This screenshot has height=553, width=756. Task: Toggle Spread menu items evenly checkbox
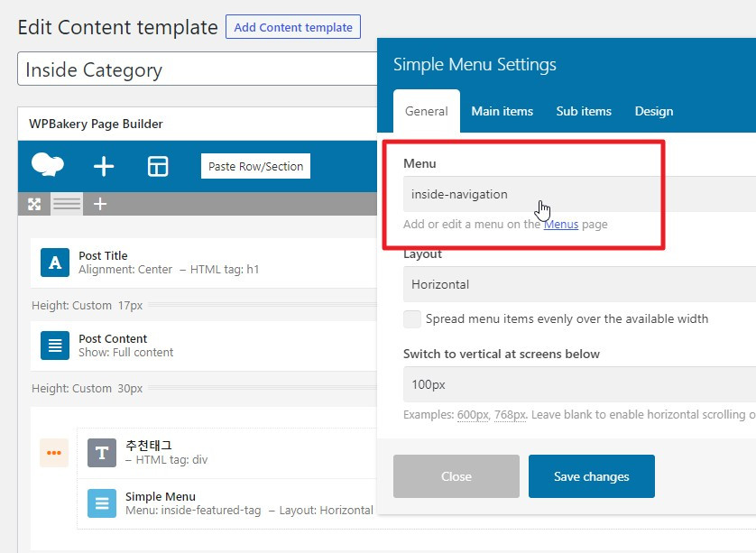[x=412, y=319]
